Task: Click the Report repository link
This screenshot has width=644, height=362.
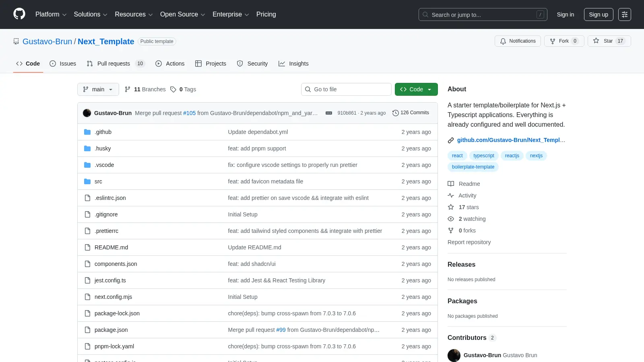Action: point(469,242)
